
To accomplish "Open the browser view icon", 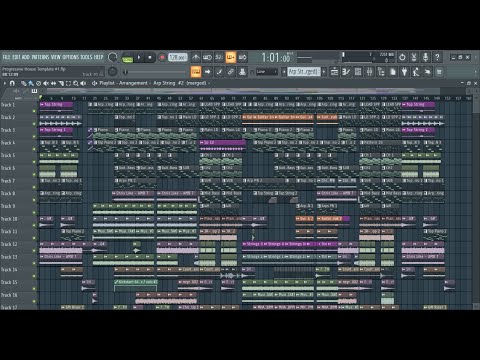I will (381, 72).
